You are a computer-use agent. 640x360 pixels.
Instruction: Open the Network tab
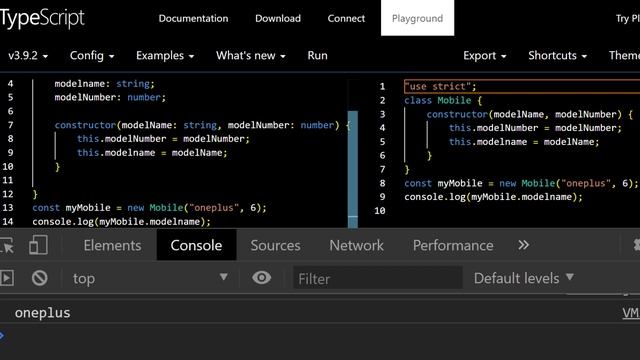click(x=356, y=245)
